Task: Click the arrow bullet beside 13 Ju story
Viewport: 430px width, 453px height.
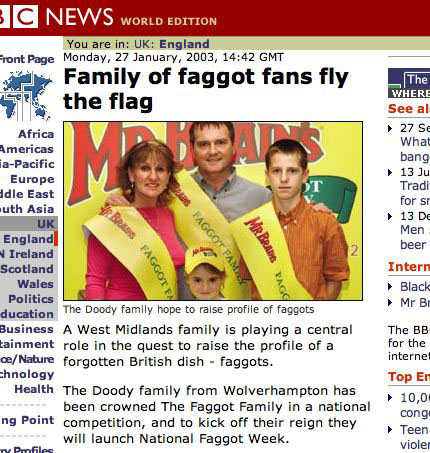Action: click(390, 172)
